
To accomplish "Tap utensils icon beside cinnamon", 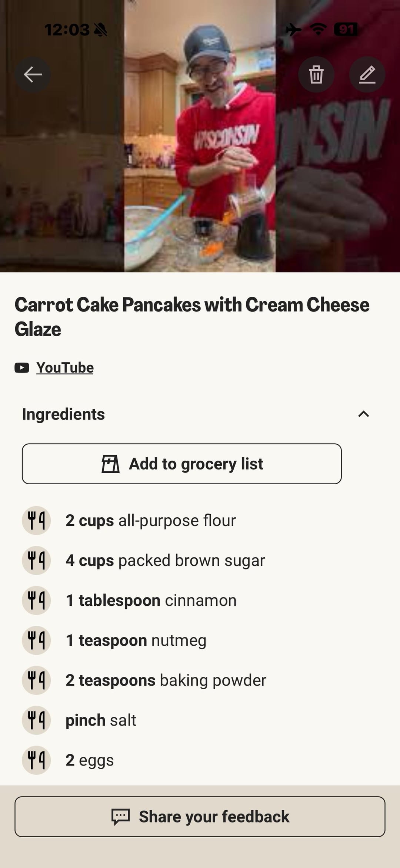I will (36, 600).
